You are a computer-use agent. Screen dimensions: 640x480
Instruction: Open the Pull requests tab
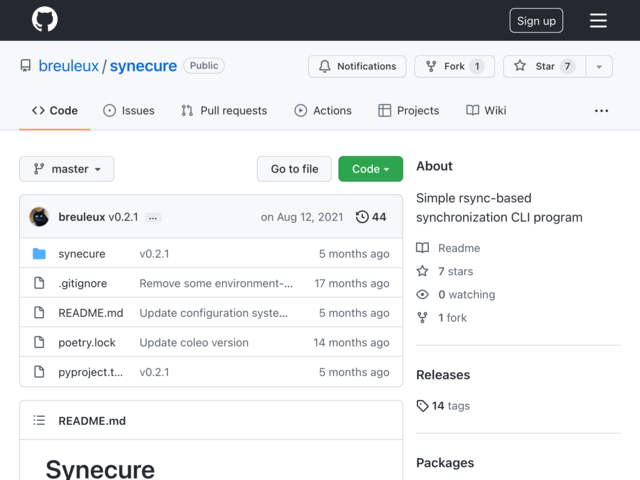pos(224,111)
